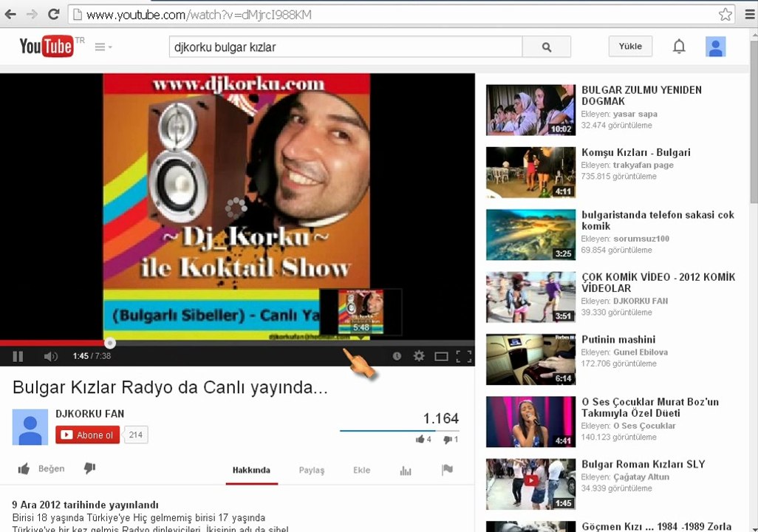Viewport: 758px width, 532px height.
Task: Click the DJKORKU FAN channel avatar
Action: pos(30,427)
